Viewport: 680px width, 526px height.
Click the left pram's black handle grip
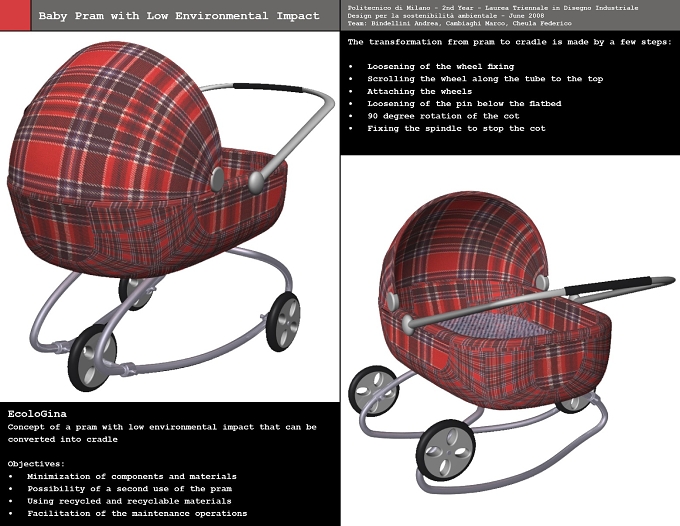pyautogui.click(x=268, y=88)
